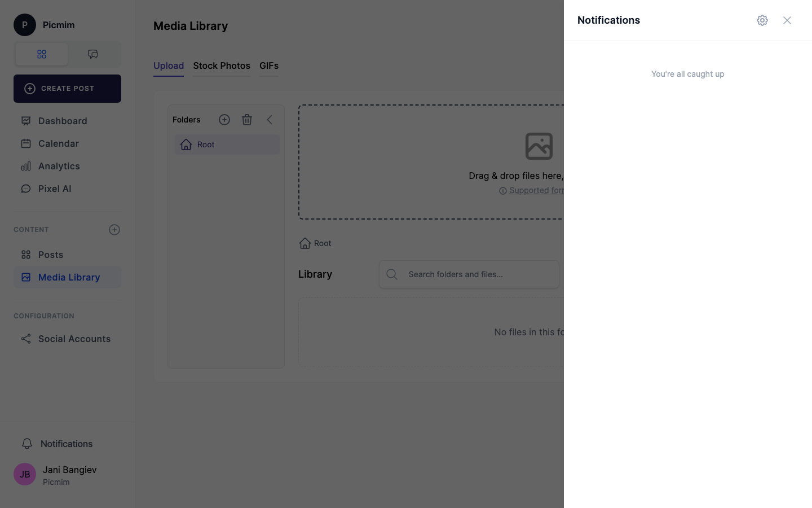Open Analytics section
Screen dimensions: 812x508
point(59,166)
